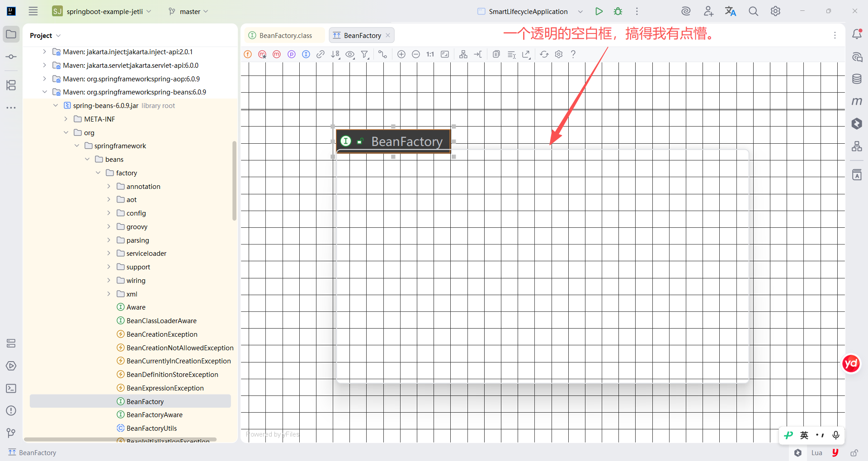Screen dimensions: 868x461
Task: Open the more tool windows ellipsis
Action: (11, 108)
